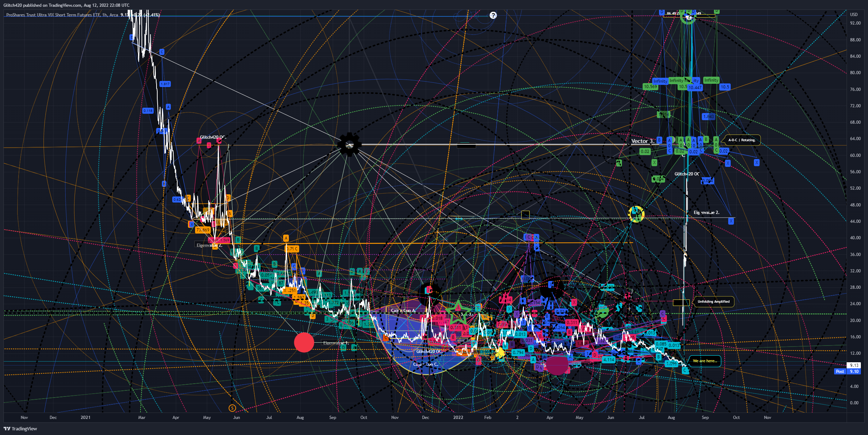Click the blue 10.5 ratio label
This screenshot has height=435, width=868.
click(x=725, y=87)
